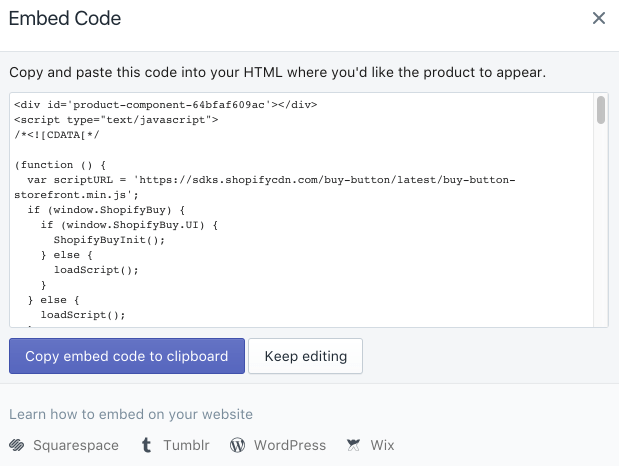
Task: Place cursor in the product-component div line
Action: 166,105
